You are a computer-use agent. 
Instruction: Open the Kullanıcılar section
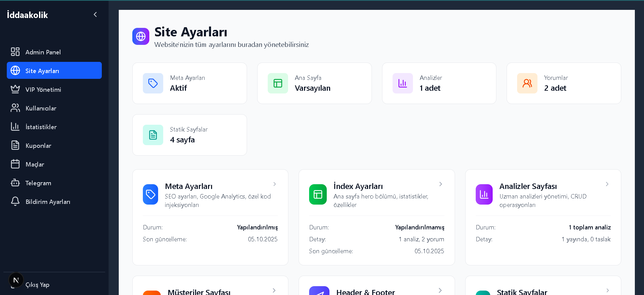pos(54,108)
